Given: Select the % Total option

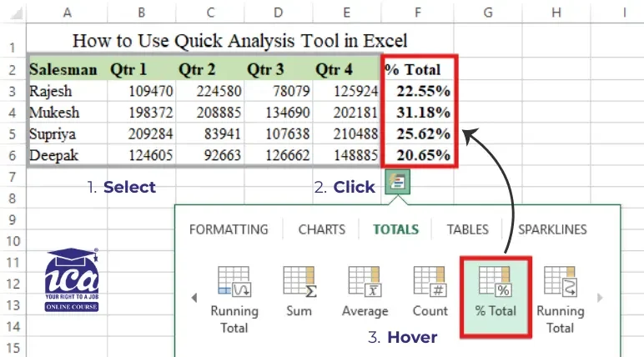Looking at the screenshot, I should [496, 298].
